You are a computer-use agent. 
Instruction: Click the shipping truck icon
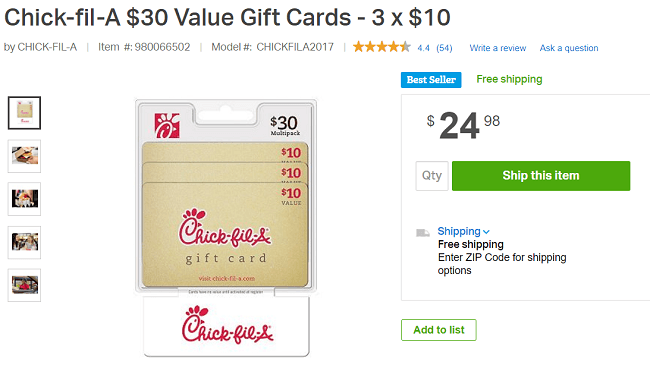pyautogui.click(x=422, y=232)
